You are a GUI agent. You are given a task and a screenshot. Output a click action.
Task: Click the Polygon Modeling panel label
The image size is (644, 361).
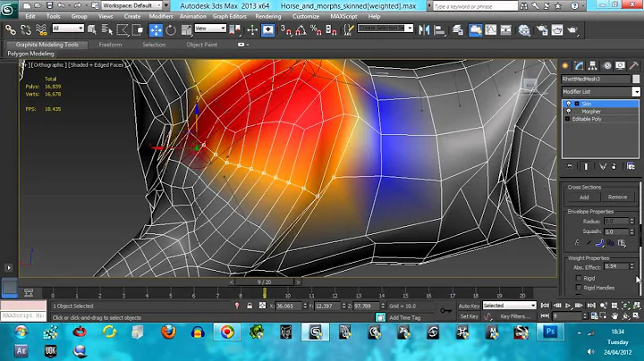click(x=30, y=54)
